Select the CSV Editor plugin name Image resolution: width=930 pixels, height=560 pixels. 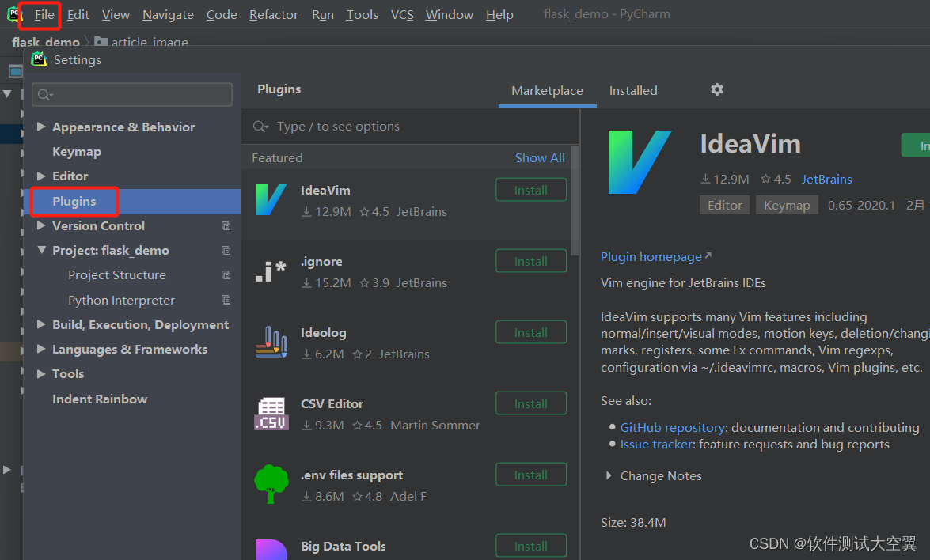pos(332,403)
